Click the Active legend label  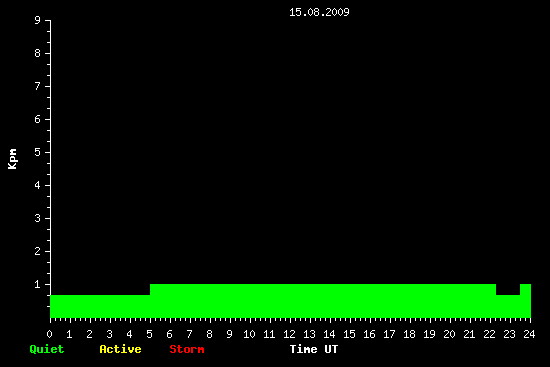pyautogui.click(x=120, y=349)
